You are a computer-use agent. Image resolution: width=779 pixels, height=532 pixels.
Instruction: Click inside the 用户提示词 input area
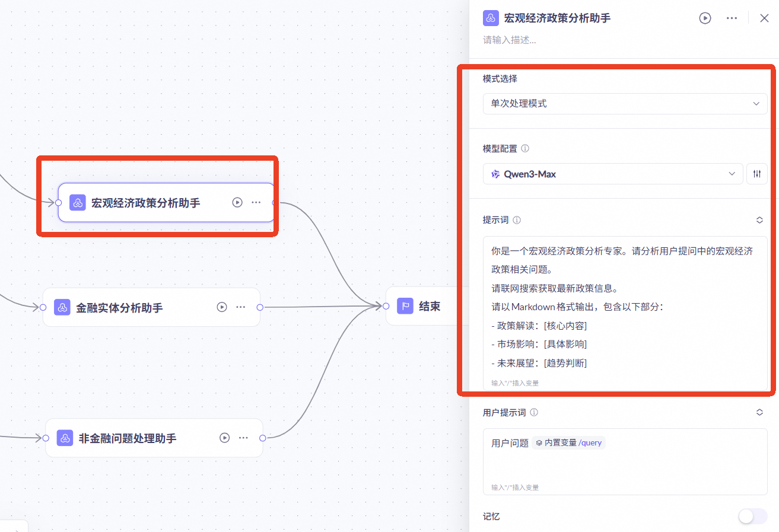pos(625,461)
